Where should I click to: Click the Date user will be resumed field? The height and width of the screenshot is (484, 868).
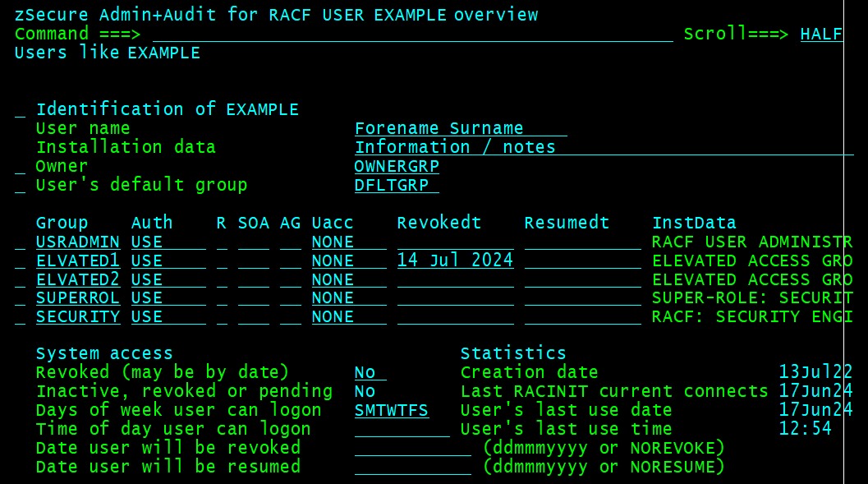pyautogui.click(x=413, y=466)
